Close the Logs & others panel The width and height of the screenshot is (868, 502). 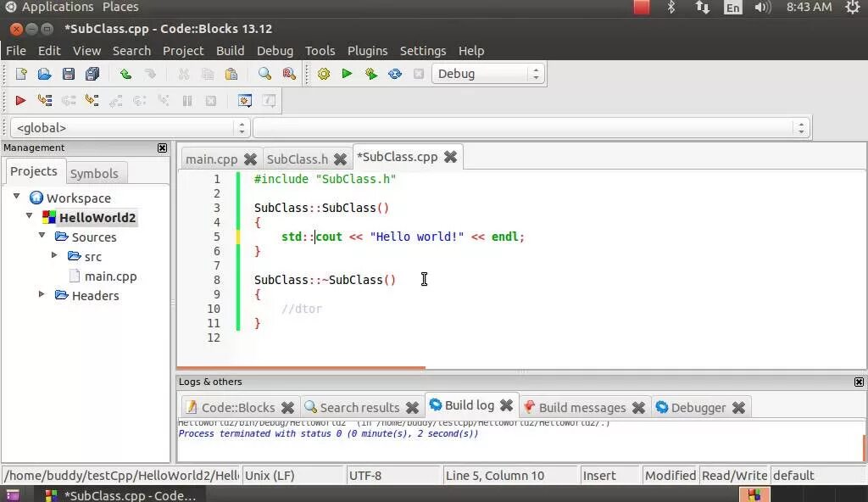[859, 382]
